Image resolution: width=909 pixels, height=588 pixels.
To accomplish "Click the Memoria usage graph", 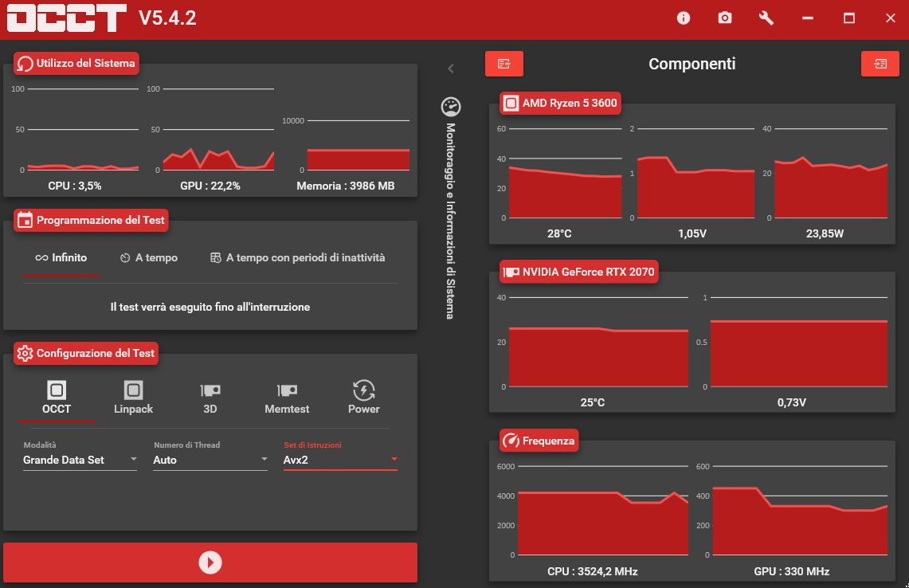I will click(x=359, y=146).
